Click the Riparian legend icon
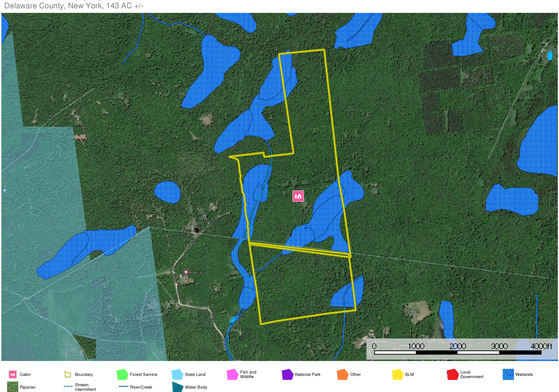The height and width of the screenshot is (392, 559). tap(12, 387)
